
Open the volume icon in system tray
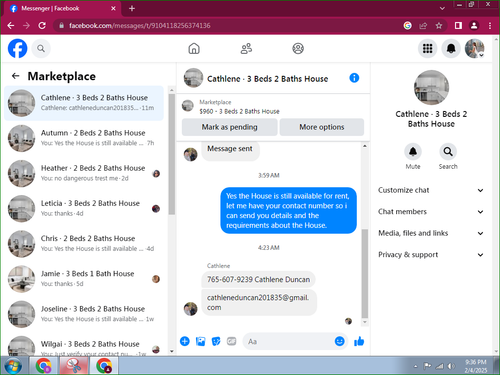(x=451, y=366)
